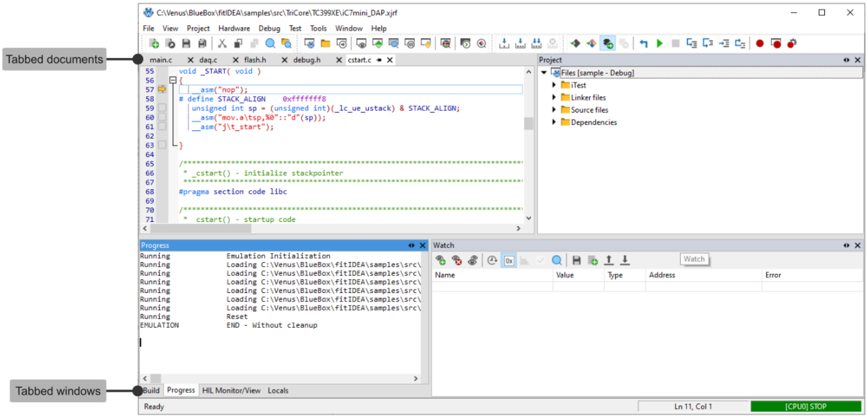
Task: Select the Dependencies folder in Project
Action: (593, 122)
